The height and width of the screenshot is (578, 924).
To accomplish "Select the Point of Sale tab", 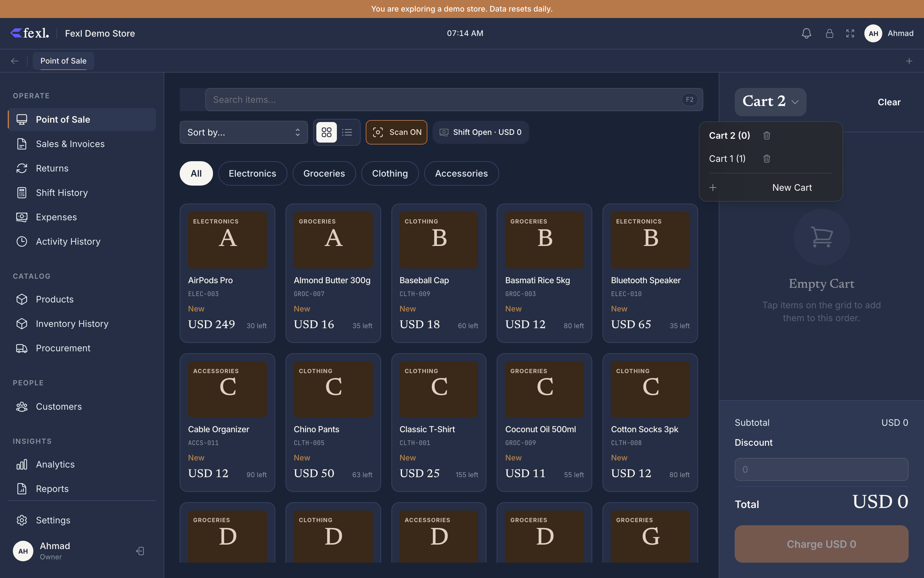I will coord(64,61).
